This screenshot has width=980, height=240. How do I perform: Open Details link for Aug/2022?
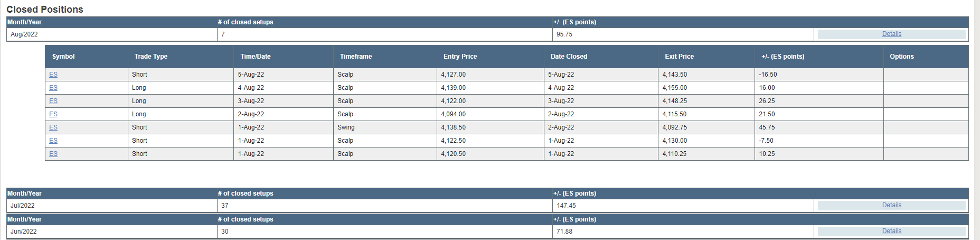pos(891,34)
